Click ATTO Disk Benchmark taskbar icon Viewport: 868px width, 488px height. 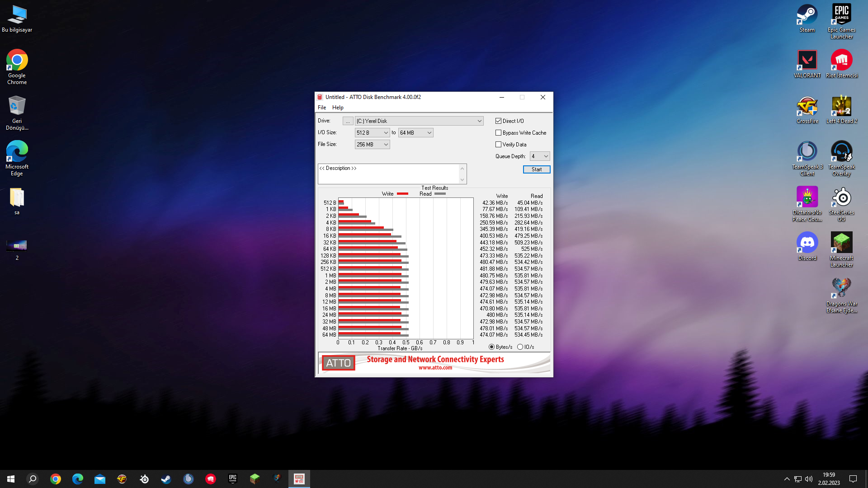tap(299, 479)
